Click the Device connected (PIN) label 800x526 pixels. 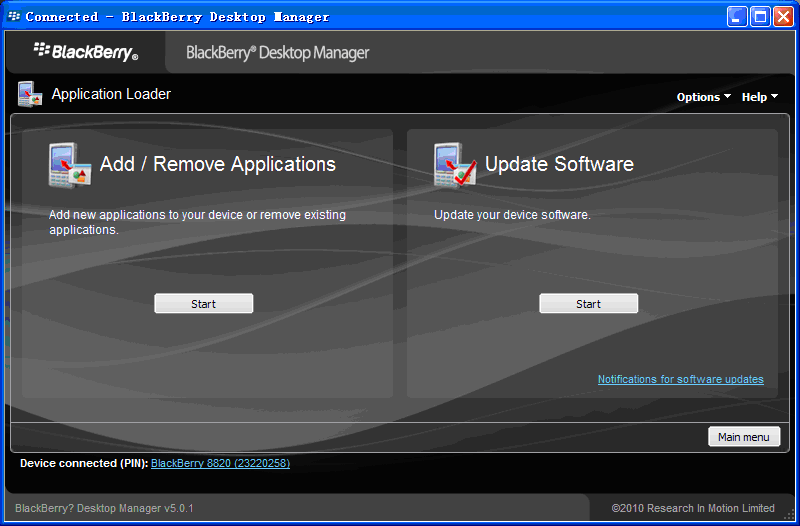click(84, 463)
